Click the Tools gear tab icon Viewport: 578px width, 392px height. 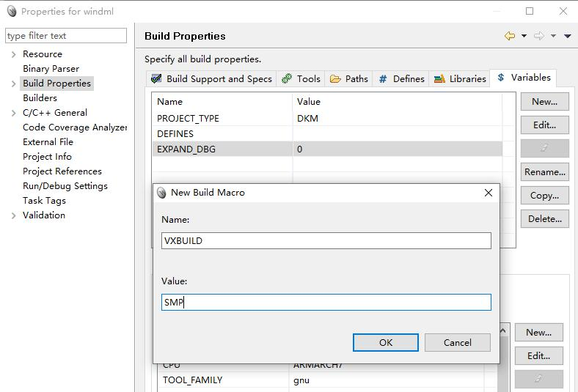click(x=286, y=78)
